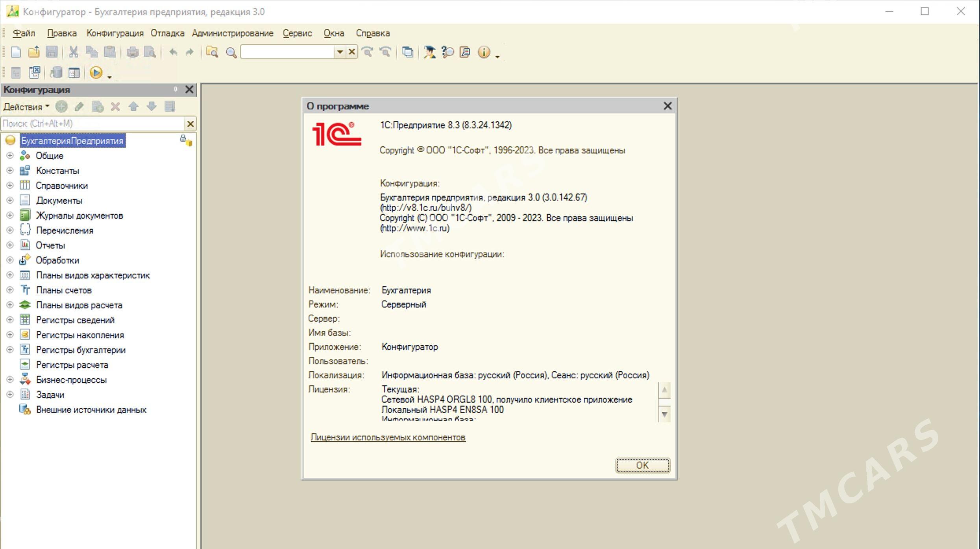
Task: Click the magnifier Find icon
Action: [231, 52]
